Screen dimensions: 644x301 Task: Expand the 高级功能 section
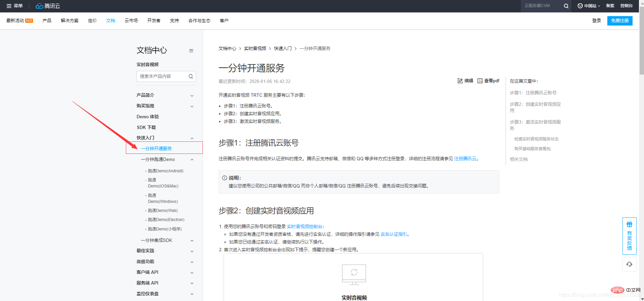click(192, 262)
